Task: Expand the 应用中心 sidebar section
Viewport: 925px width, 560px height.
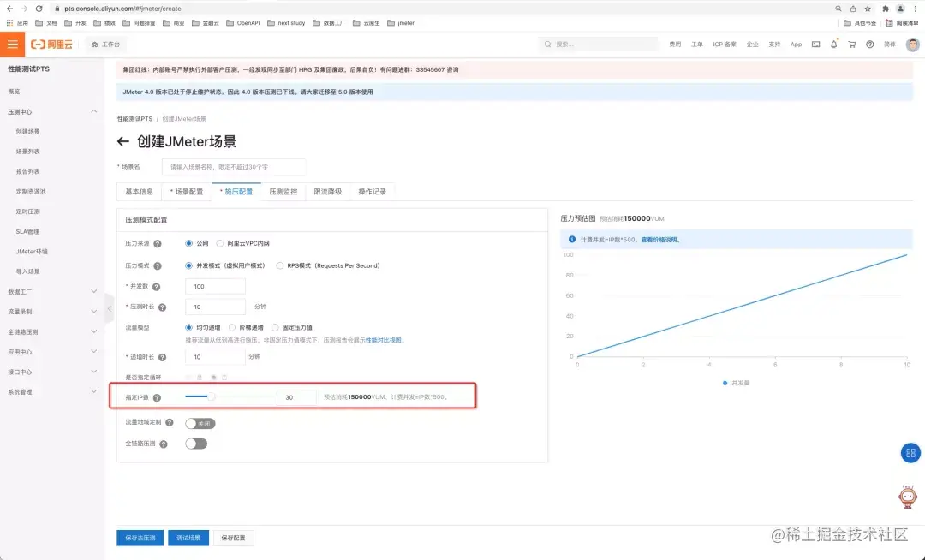Action: (x=94, y=352)
